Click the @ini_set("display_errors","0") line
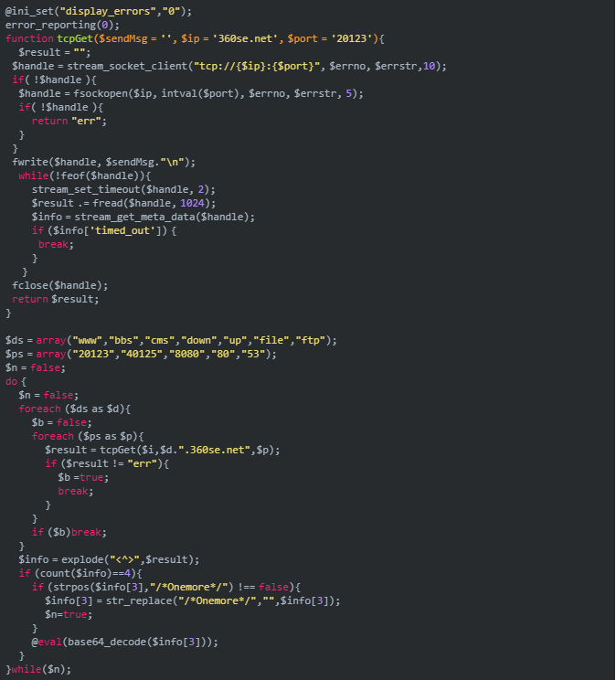616x680 pixels. [98, 11]
